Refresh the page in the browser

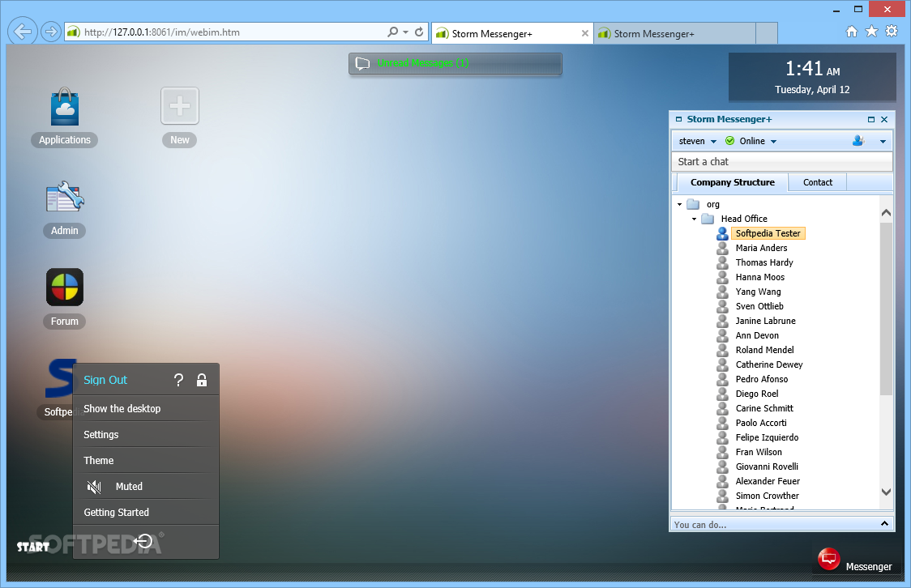pyautogui.click(x=419, y=32)
